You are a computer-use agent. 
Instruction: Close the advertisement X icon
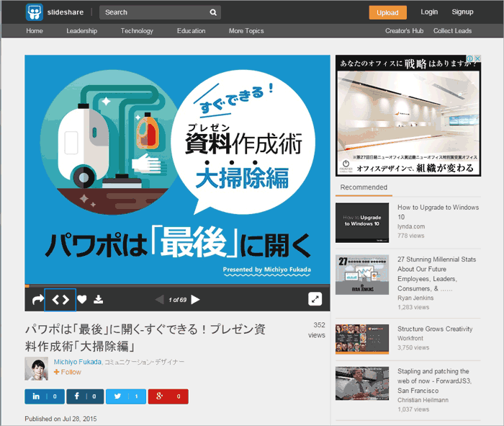[x=477, y=58]
